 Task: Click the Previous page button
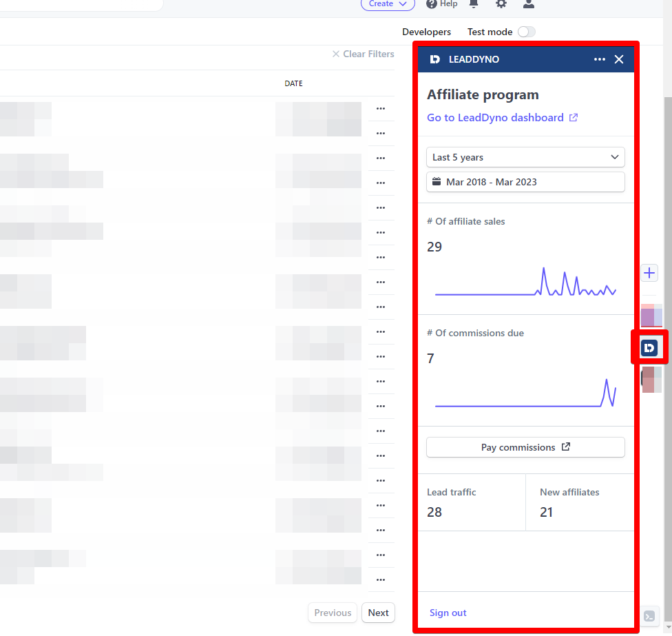pos(333,613)
